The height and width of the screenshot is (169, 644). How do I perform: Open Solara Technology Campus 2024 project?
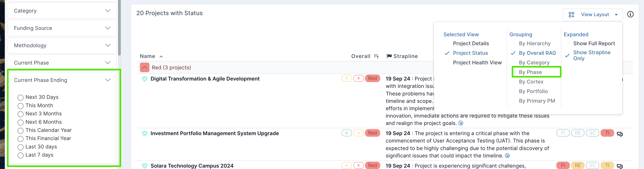[192, 166]
